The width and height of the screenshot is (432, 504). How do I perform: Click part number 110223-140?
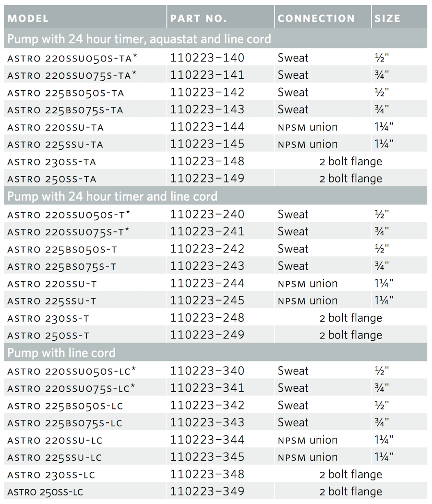(207, 58)
